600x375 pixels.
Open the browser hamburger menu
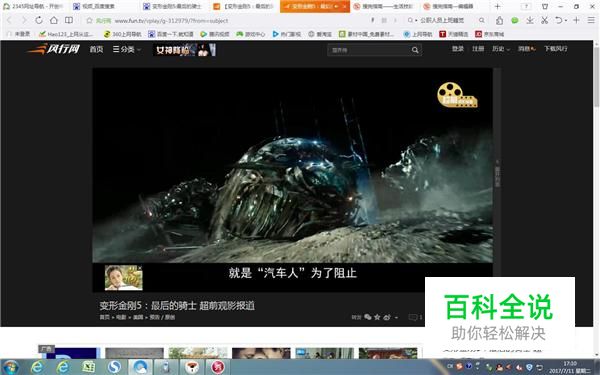point(591,20)
